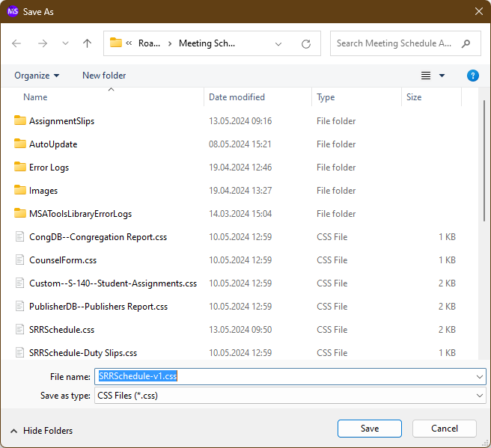Open the Recent locations dropdown arrow

pyautogui.click(x=64, y=44)
